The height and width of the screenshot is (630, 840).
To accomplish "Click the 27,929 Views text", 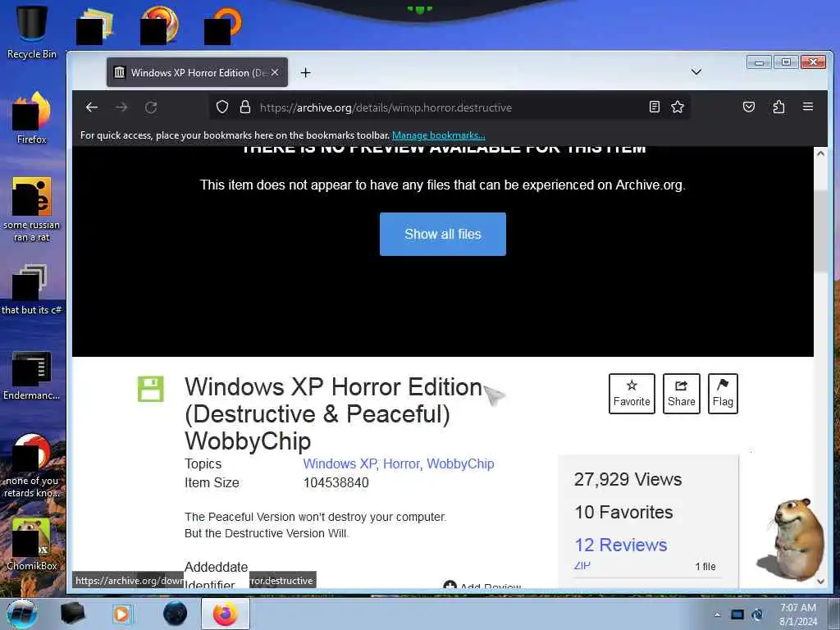I will point(628,479).
